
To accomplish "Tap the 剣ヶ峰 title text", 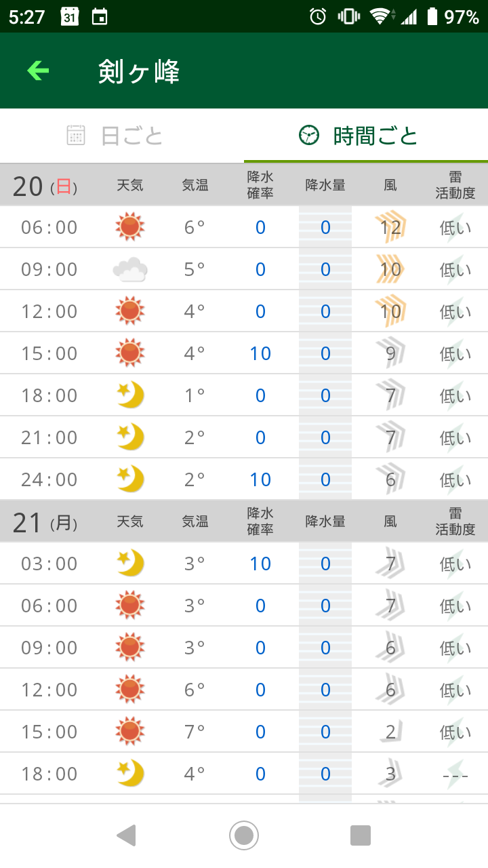I will point(139,71).
